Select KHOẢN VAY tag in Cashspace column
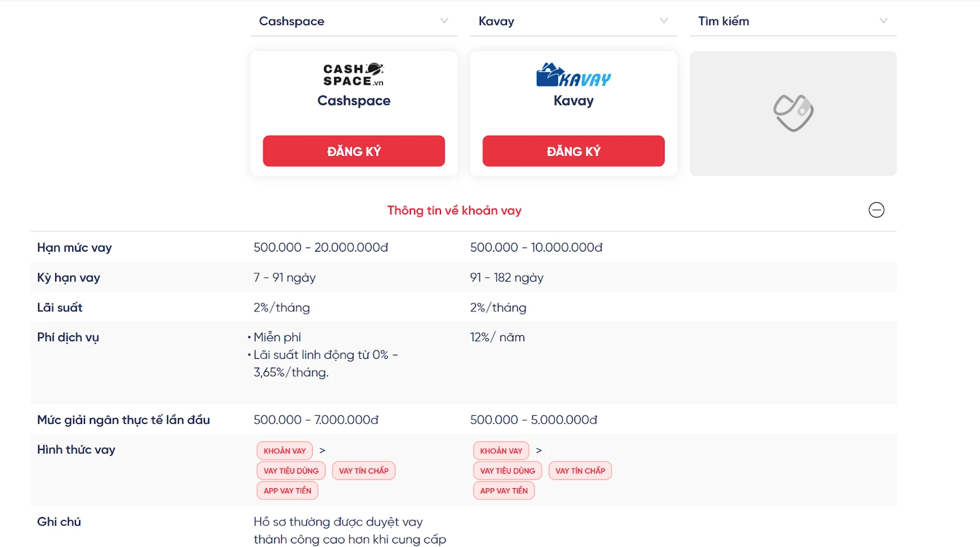The image size is (980, 547). pos(285,451)
